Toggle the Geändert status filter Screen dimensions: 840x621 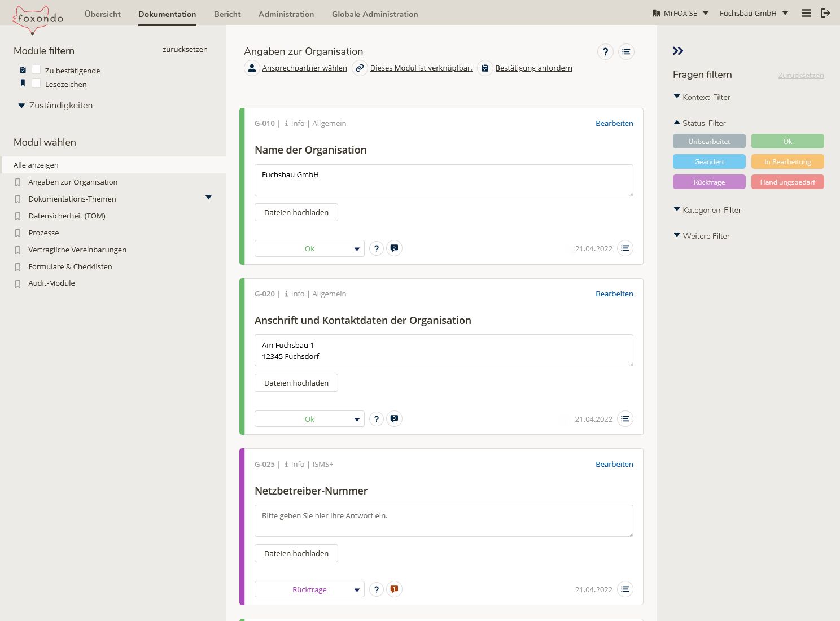click(709, 161)
